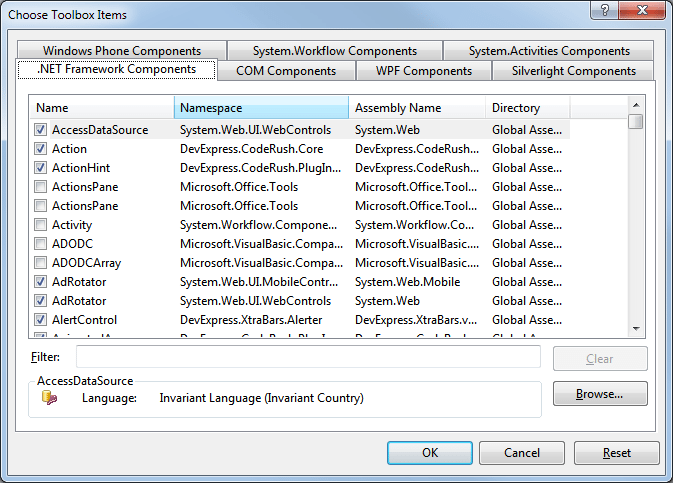Click OK to confirm toolbox items
Image resolution: width=673 pixels, height=483 pixels.
point(430,453)
